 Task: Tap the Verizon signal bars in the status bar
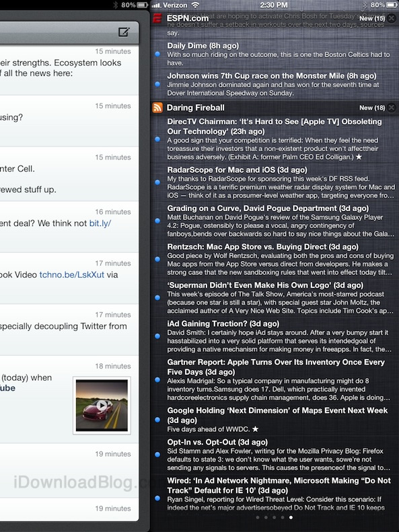pyautogui.click(x=156, y=5)
